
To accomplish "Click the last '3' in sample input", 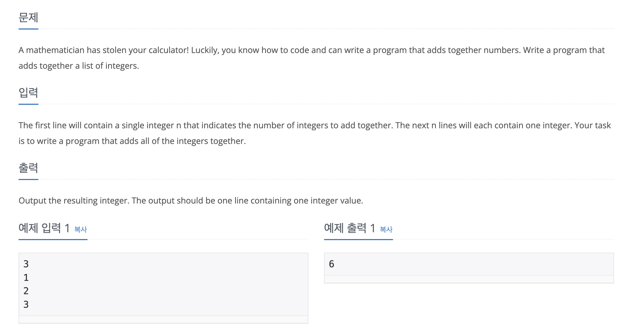I will point(26,304).
